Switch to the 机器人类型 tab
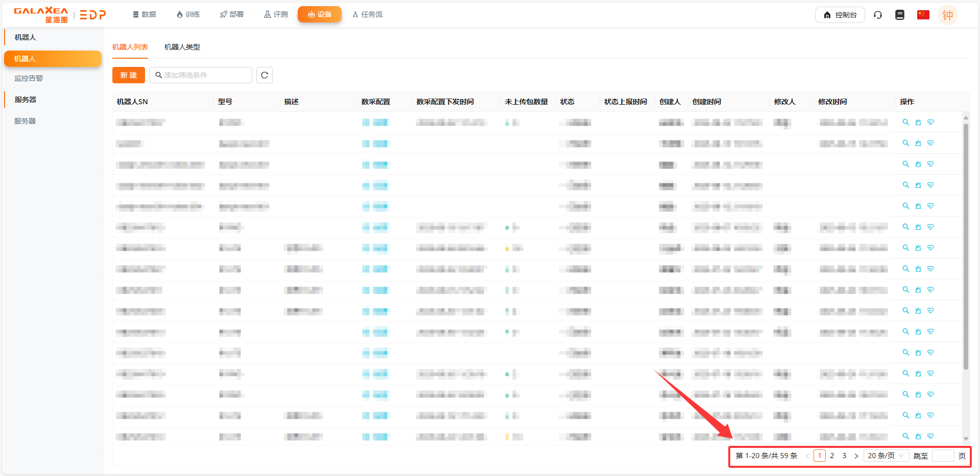This screenshot has width=980, height=476. point(182,47)
